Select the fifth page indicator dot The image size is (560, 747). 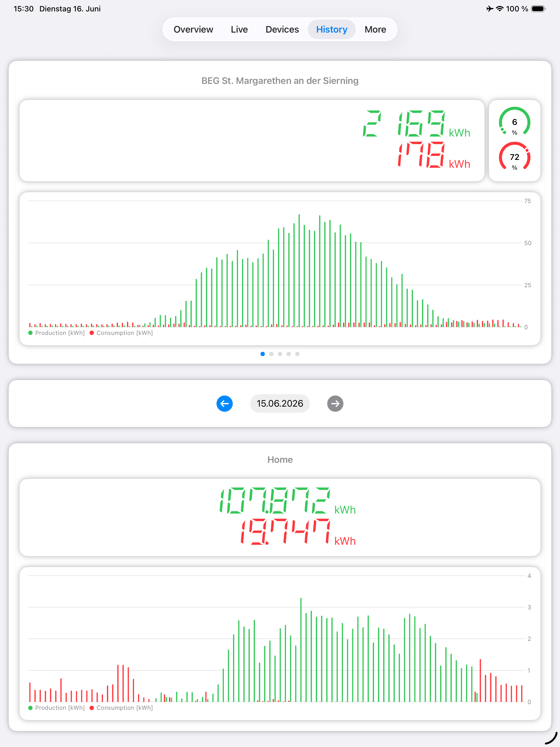tap(297, 354)
